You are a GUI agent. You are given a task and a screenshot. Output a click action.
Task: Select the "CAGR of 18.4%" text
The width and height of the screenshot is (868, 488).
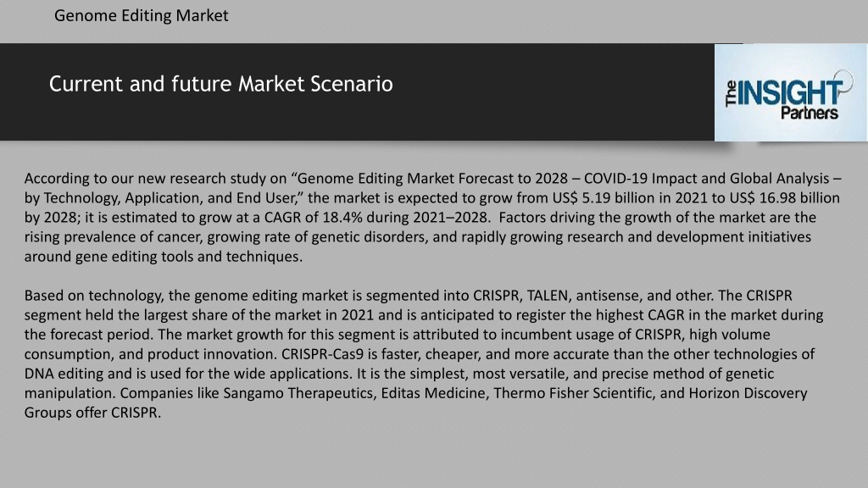(313, 218)
